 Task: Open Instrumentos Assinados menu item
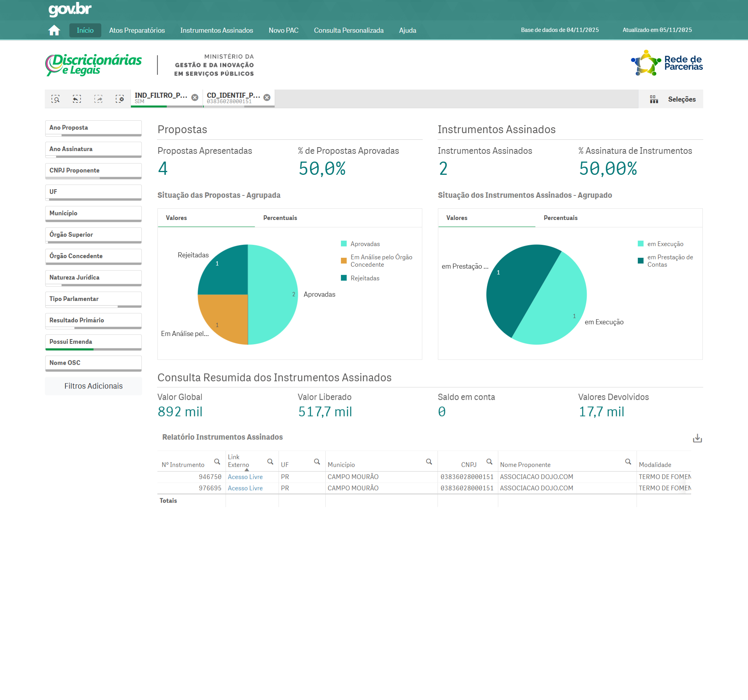point(217,30)
